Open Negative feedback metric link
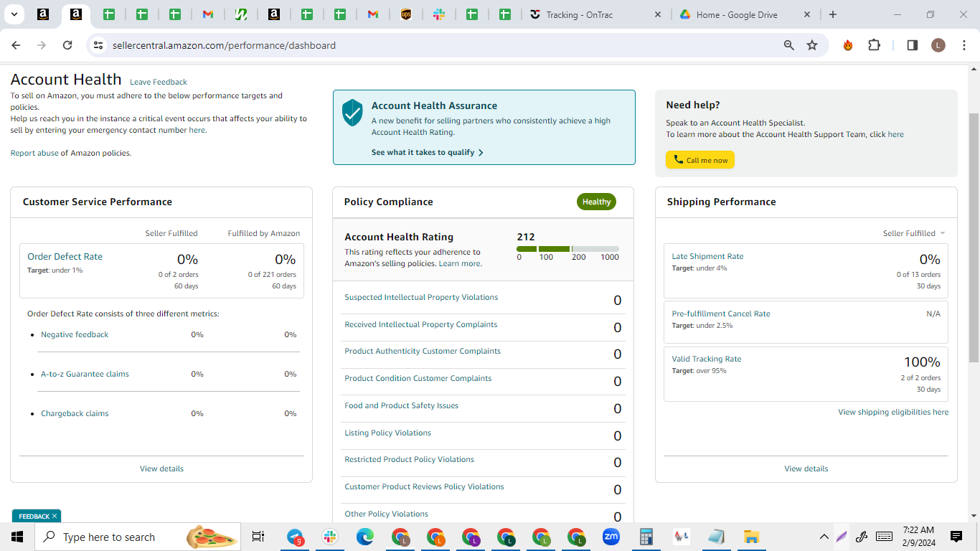Image resolution: width=980 pixels, height=551 pixels. click(x=75, y=334)
